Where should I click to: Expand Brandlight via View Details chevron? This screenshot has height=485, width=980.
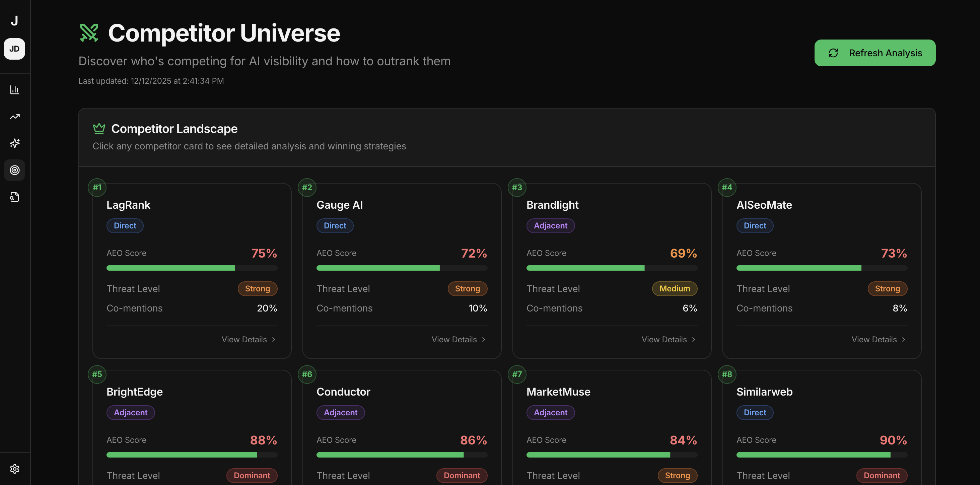coord(693,339)
